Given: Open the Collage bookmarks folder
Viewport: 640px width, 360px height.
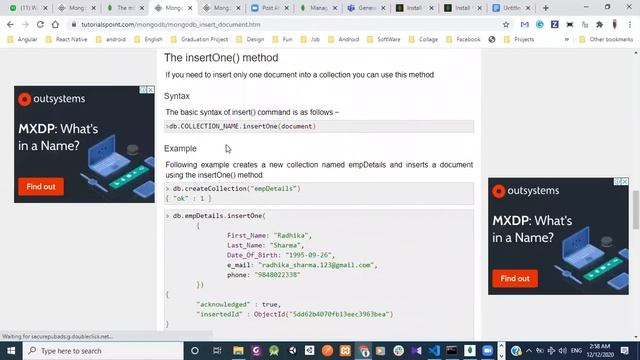Looking at the screenshot, I should coord(424,40).
